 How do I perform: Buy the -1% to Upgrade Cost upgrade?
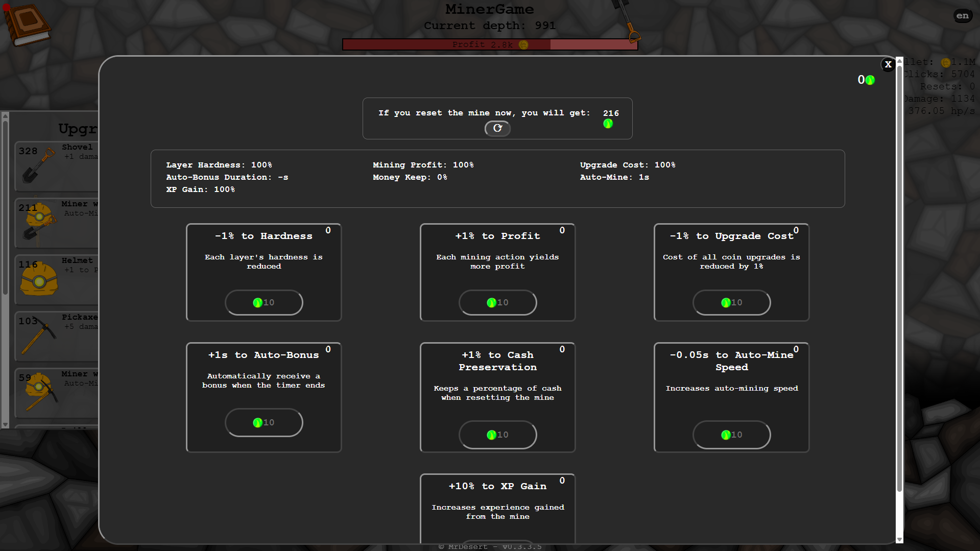coord(731,302)
